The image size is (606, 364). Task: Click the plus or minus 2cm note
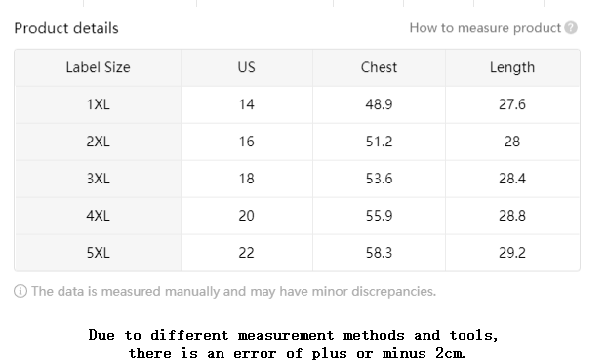pos(294,344)
